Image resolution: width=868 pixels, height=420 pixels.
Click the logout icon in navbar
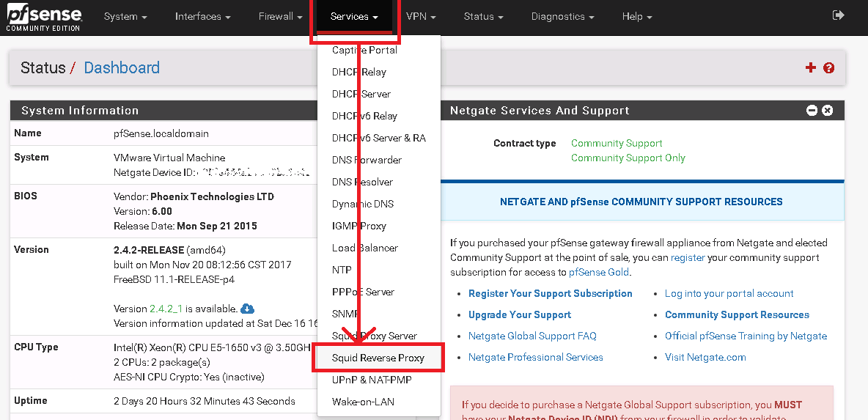(838, 15)
